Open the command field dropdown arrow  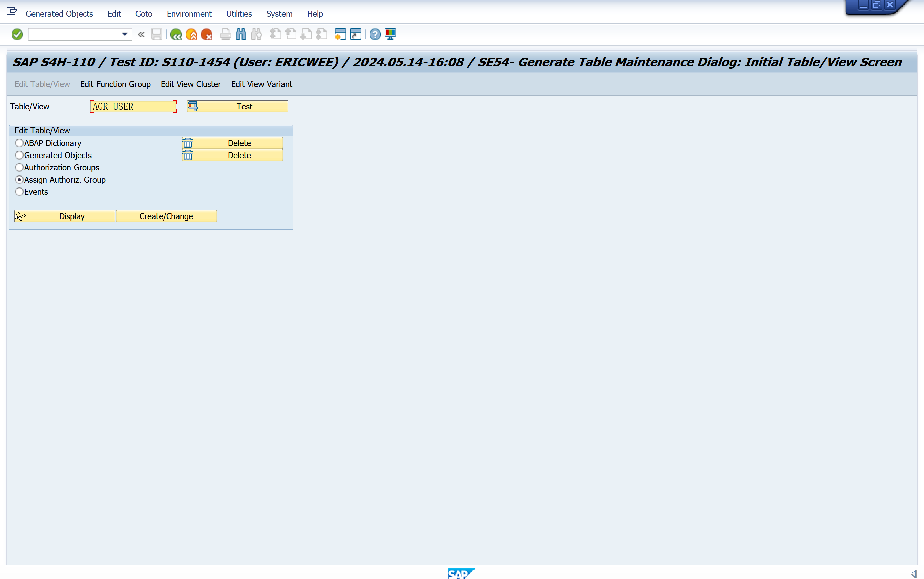(124, 35)
